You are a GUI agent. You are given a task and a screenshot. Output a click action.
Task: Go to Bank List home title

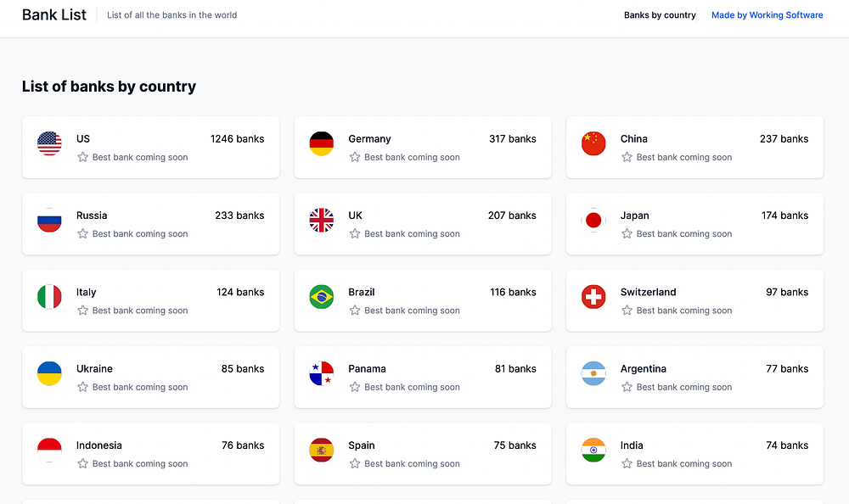54,15
